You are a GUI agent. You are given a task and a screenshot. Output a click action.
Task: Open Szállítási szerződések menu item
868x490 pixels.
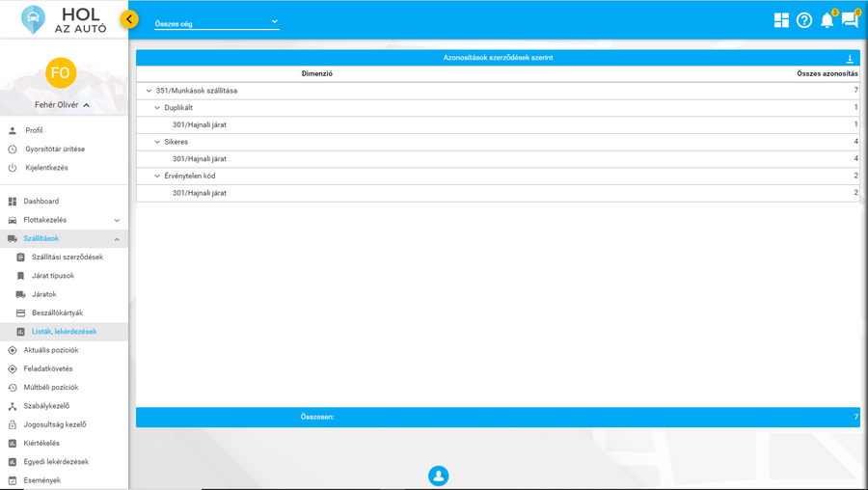(x=67, y=258)
